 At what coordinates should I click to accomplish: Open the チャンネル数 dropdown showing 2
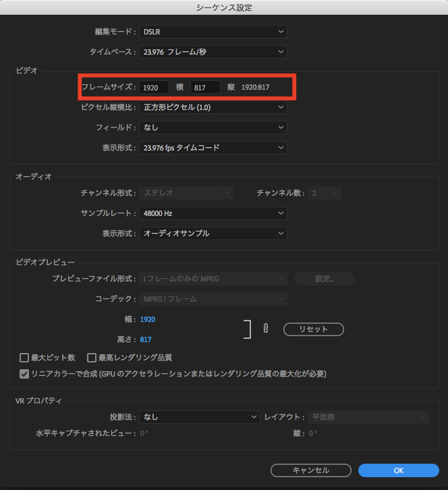click(325, 193)
